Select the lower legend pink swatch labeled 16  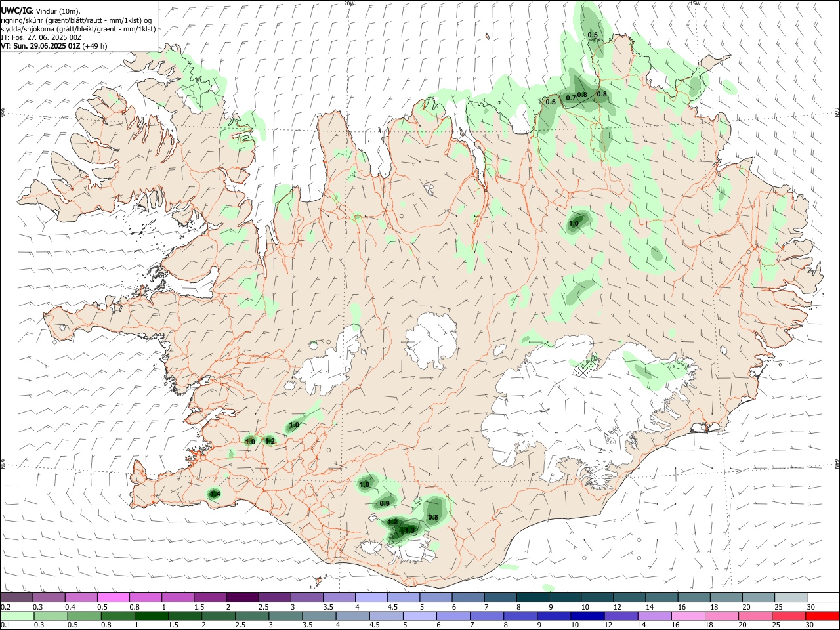[x=688, y=616]
